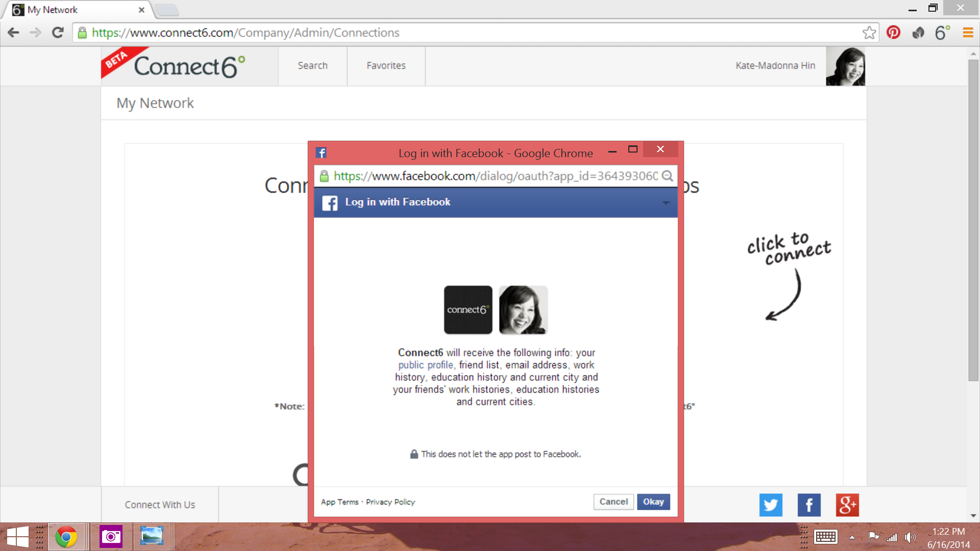Open a new browser tab
The width and height of the screenshot is (980, 551).
[x=166, y=10]
